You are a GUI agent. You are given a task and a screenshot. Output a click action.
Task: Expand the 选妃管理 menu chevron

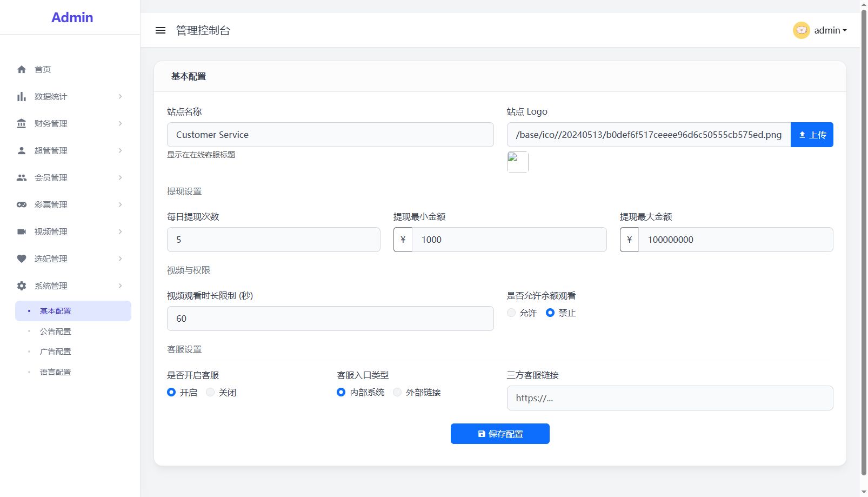[120, 259]
